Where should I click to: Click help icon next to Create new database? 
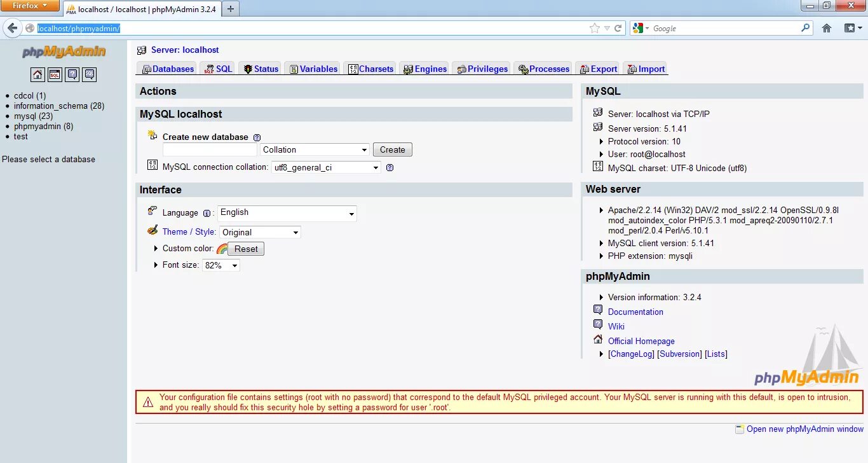tap(257, 137)
